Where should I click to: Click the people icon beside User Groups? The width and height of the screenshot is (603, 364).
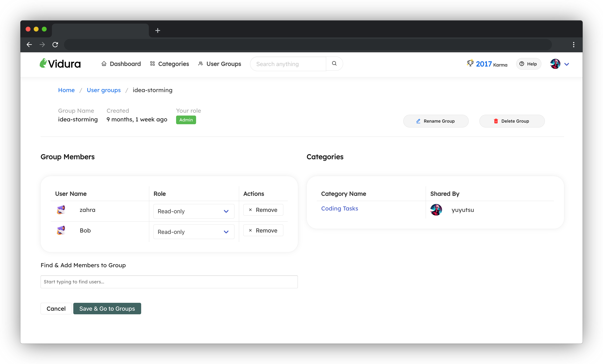point(201,63)
